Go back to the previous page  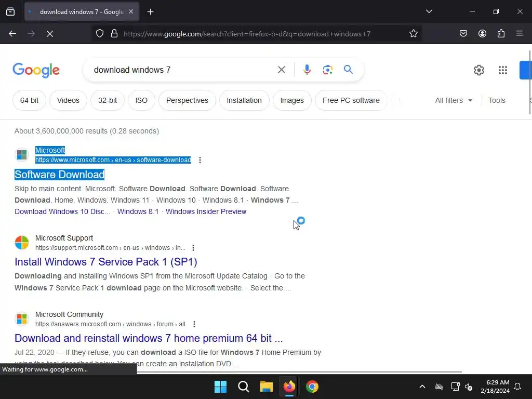[12, 34]
